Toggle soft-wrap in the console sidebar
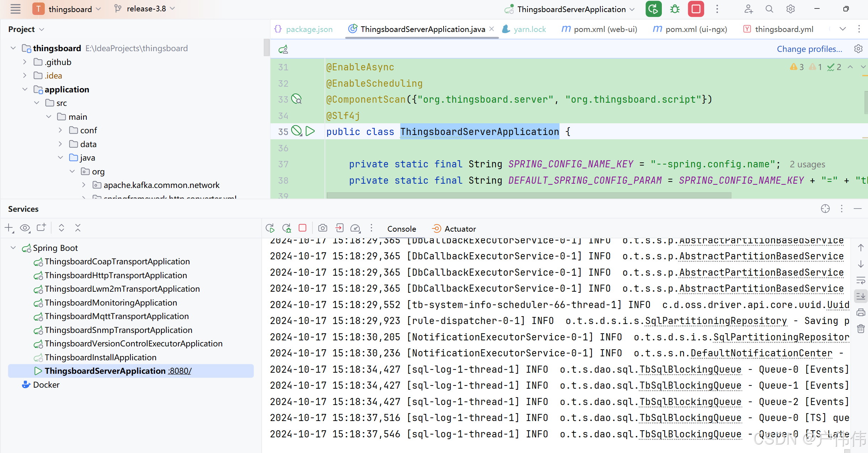868x453 pixels. pos(861,280)
